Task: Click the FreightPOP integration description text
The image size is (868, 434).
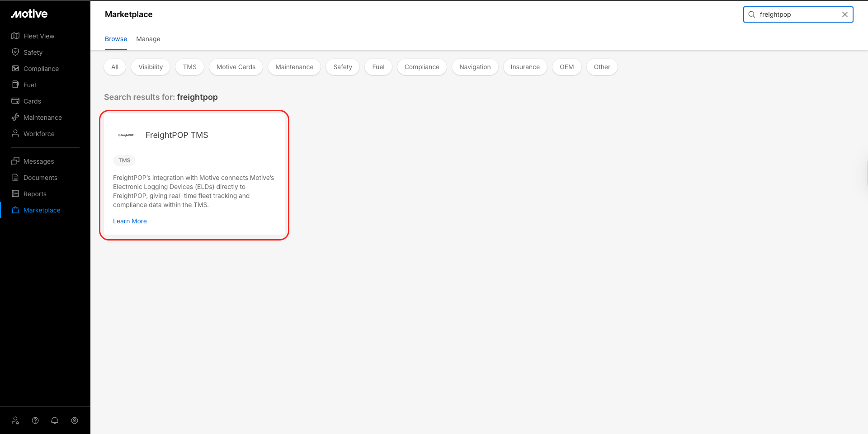Action: (193, 191)
